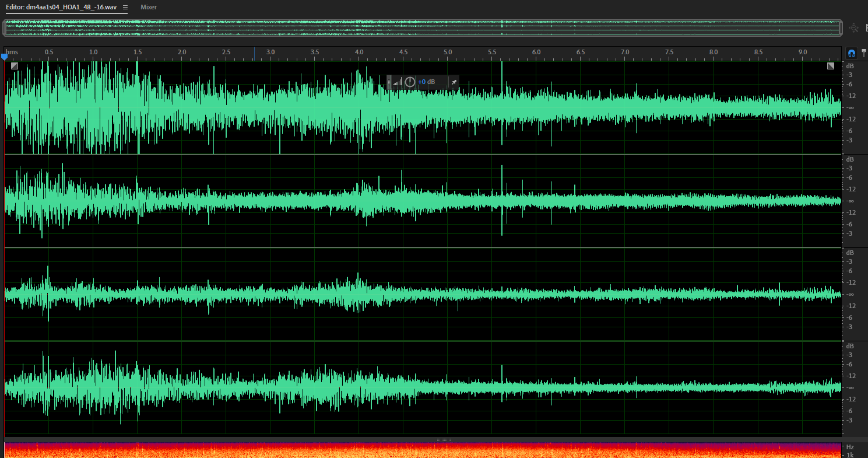This screenshot has height=458, width=868.
Task: Click the spectral display Hz scale
Action: pyautogui.click(x=851, y=450)
